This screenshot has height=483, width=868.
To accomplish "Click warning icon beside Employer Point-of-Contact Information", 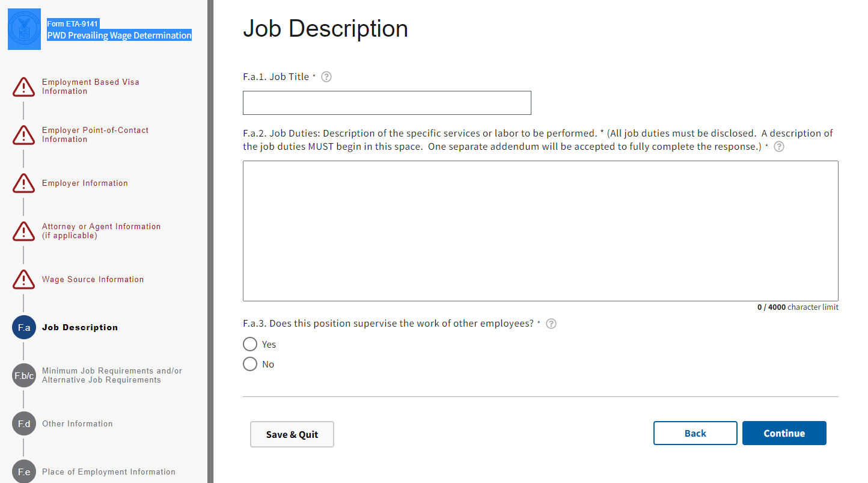I will [x=24, y=135].
